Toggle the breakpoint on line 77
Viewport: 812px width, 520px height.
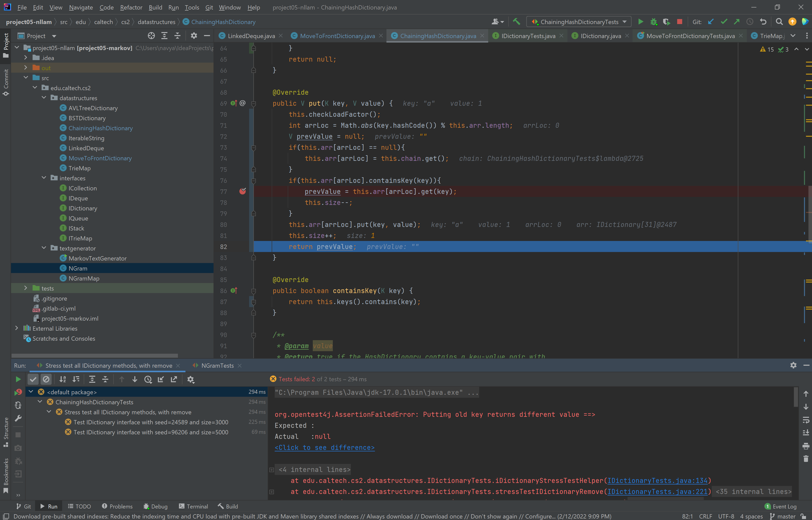tap(243, 191)
